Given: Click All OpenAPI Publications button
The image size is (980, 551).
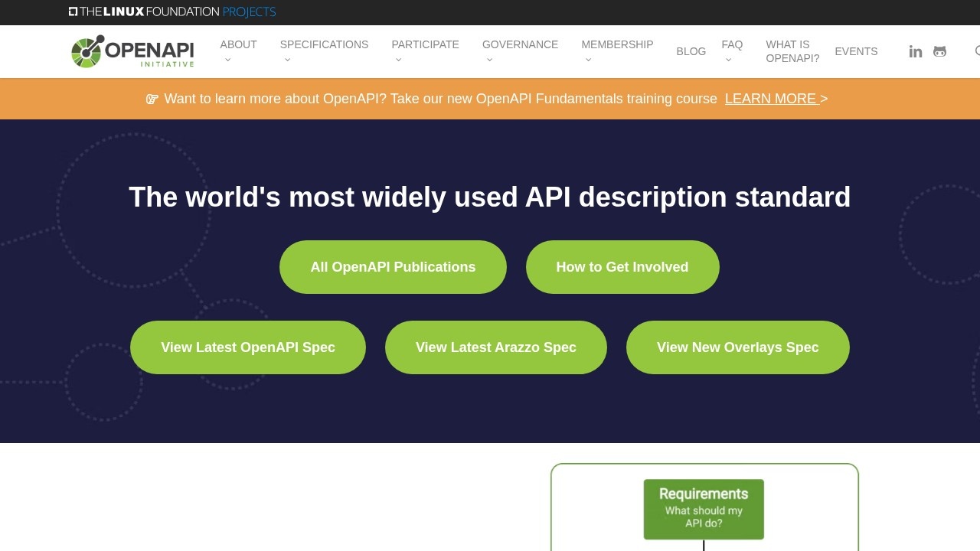Looking at the screenshot, I should (x=393, y=267).
